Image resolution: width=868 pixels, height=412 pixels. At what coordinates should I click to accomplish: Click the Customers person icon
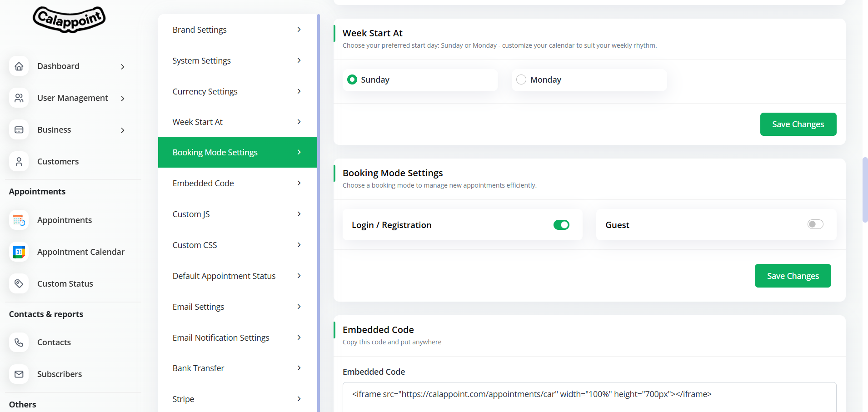pos(19,162)
